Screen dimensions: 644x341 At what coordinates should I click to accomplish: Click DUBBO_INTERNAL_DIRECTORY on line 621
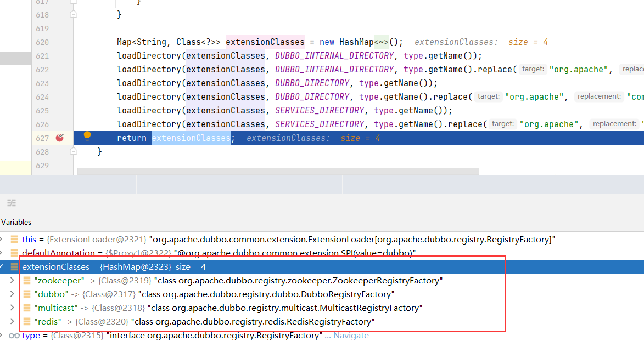[334, 55]
